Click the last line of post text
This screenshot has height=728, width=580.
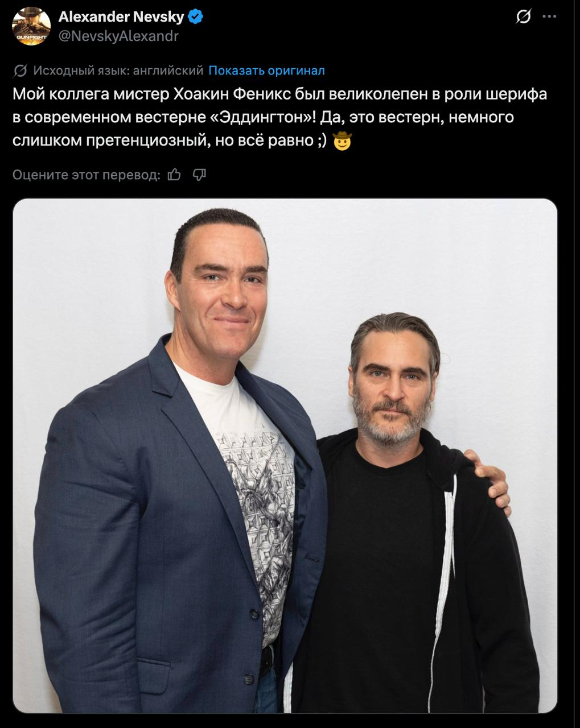tap(182, 140)
